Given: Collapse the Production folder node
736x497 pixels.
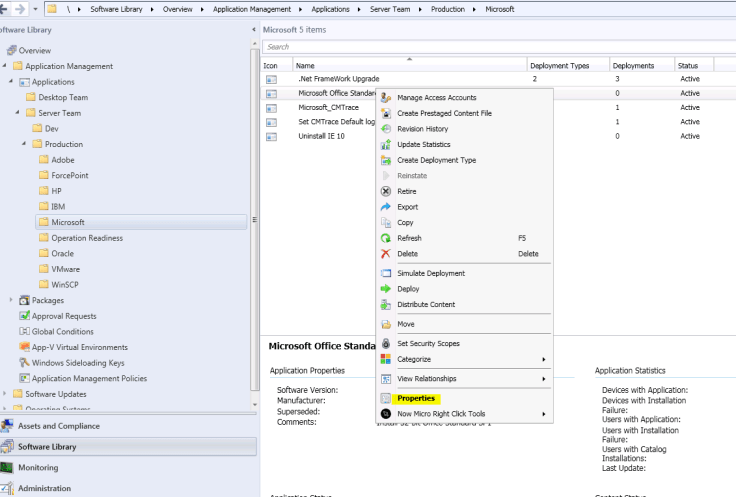Looking at the screenshot, I should click(x=24, y=144).
